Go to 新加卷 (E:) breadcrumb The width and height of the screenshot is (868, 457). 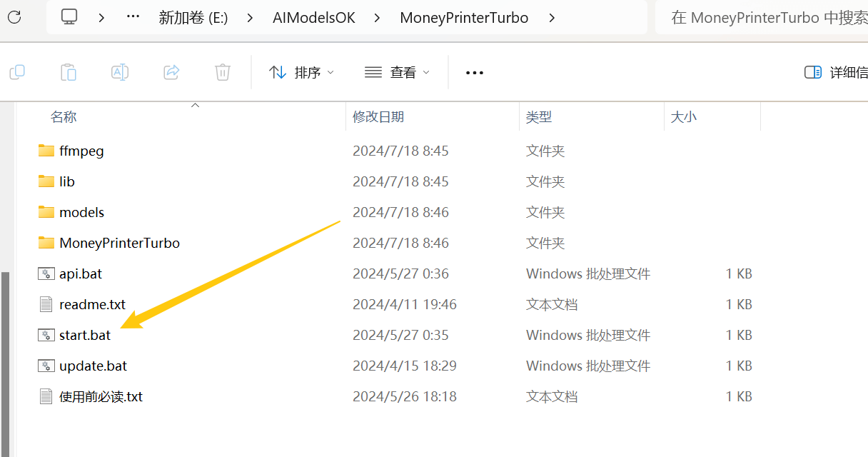(193, 18)
